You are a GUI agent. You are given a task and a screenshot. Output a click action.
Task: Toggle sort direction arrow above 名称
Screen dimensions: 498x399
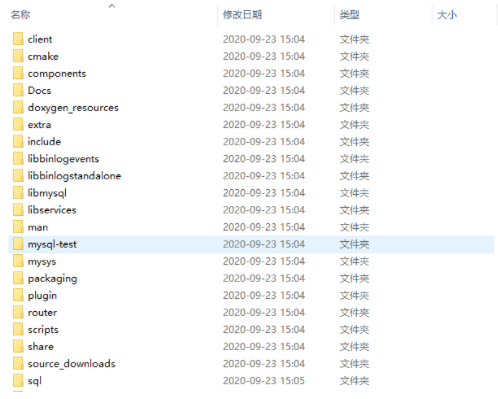click(x=112, y=5)
